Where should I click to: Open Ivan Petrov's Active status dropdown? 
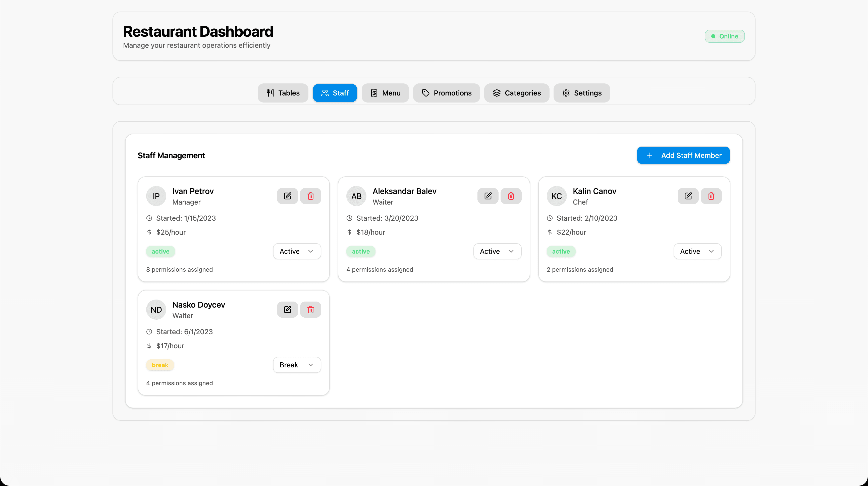pos(297,252)
